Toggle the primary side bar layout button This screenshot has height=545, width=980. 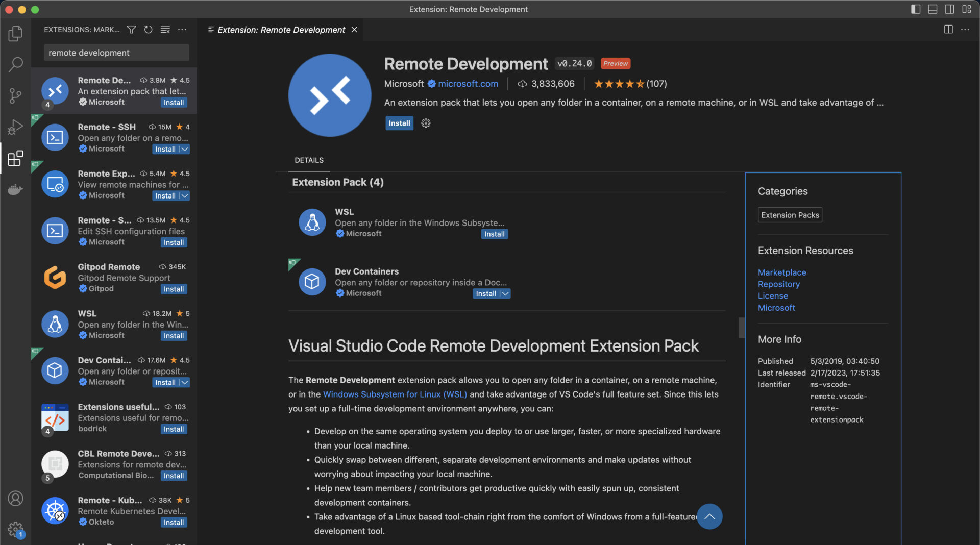916,9
